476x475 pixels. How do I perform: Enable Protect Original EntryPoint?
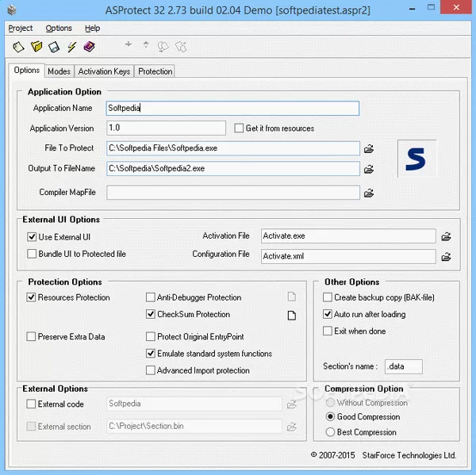click(151, 336)
